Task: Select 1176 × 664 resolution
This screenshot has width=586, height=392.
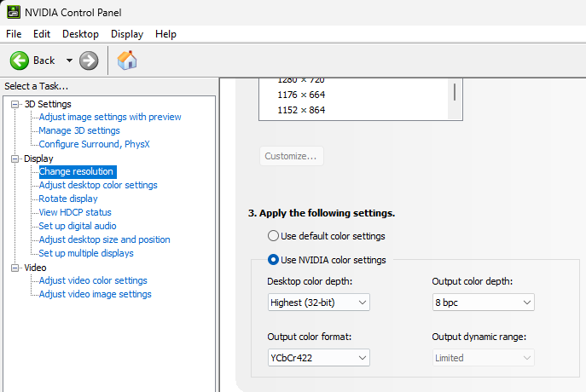Action: point(301,95)
